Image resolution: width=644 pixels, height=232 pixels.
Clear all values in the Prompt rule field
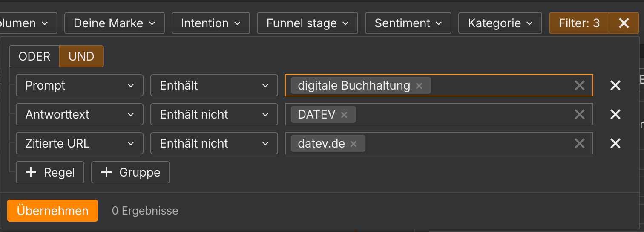click(x=579, y=85)
